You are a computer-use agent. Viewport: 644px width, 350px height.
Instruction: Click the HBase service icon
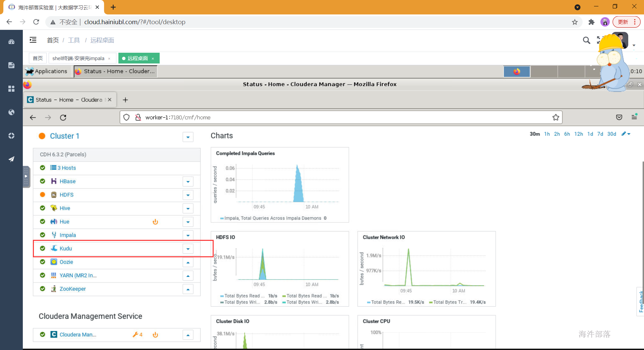point(54,181)
